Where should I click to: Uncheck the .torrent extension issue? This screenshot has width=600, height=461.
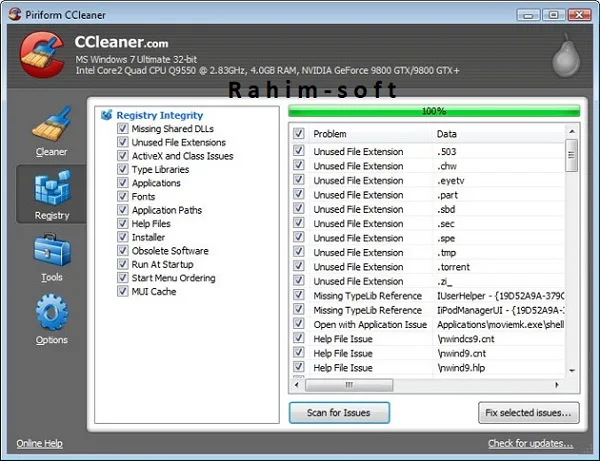tap(298, 266)
